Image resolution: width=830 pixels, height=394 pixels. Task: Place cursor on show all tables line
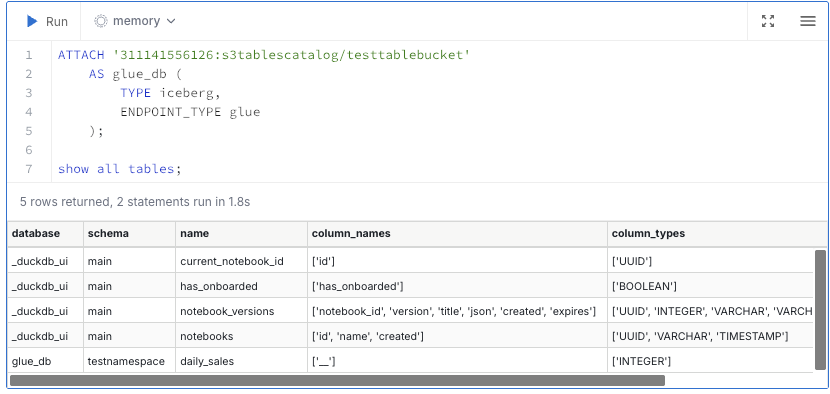120,169
